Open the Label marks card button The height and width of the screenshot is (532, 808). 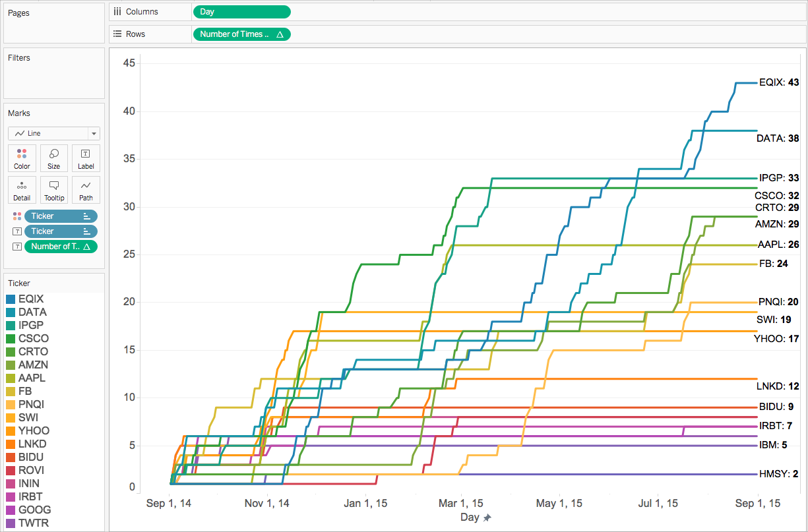point(86,158)
